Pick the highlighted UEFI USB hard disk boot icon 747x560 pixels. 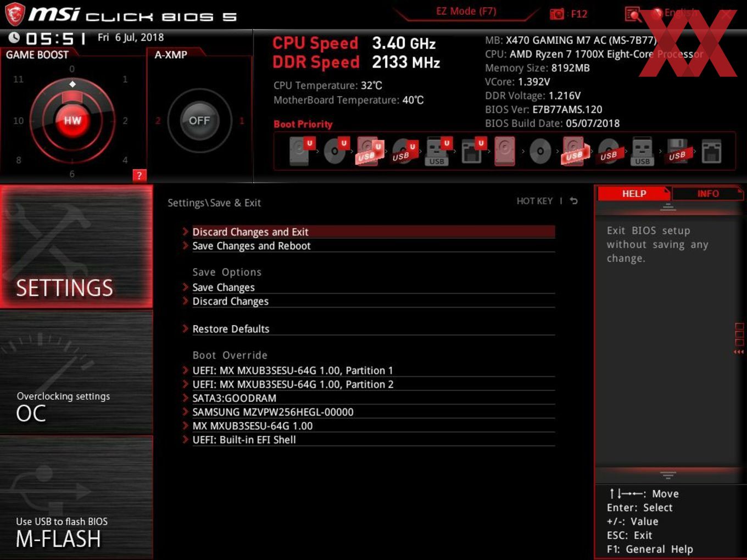point(369,150)
